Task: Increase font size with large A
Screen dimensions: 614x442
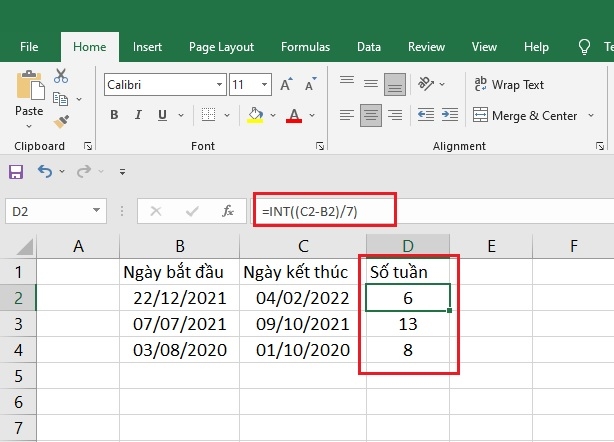Action: pyautogui.click(x=286, y=85)
